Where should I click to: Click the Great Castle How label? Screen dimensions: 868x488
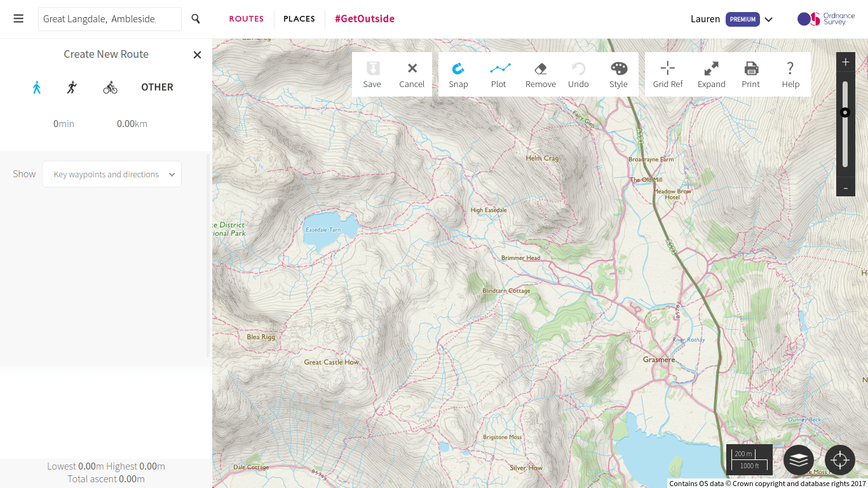pyautogui.click(x=331, y=362)
